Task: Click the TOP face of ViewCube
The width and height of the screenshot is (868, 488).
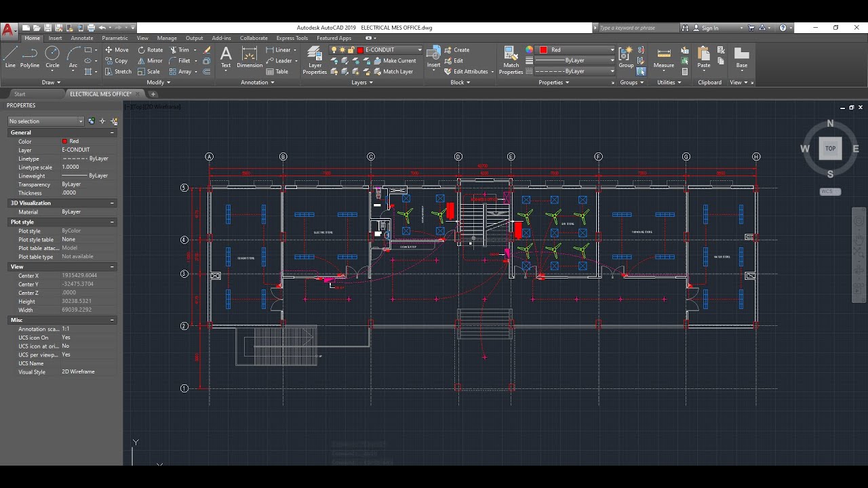Action: click(830, 148)
